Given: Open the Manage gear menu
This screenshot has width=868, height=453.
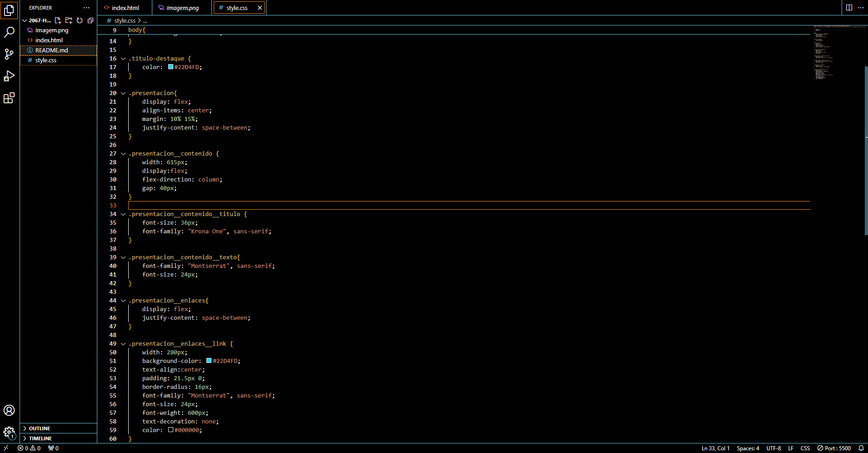Looking at the screenshot, I should [x=9, y=432].
